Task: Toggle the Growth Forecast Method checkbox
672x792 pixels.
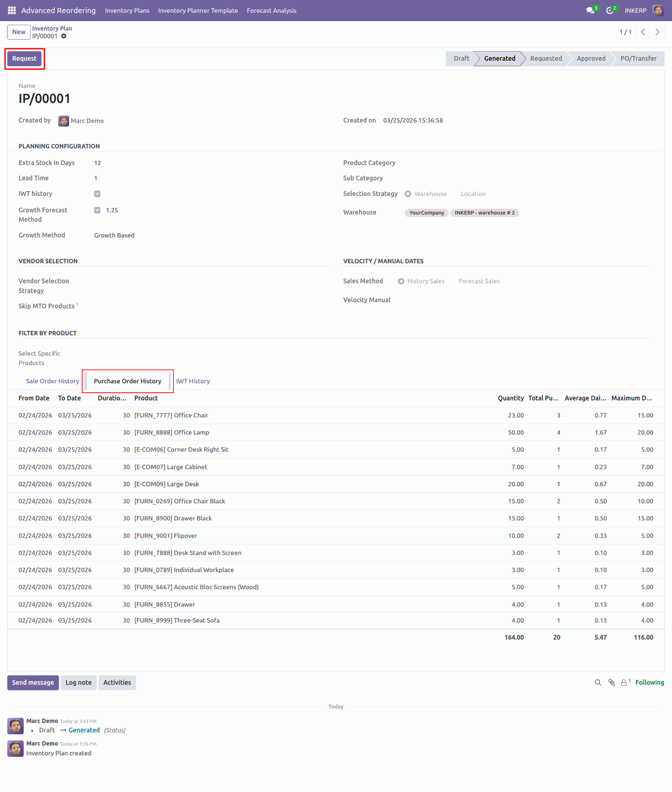Action: pyautogui.click(x=97, y=210)
